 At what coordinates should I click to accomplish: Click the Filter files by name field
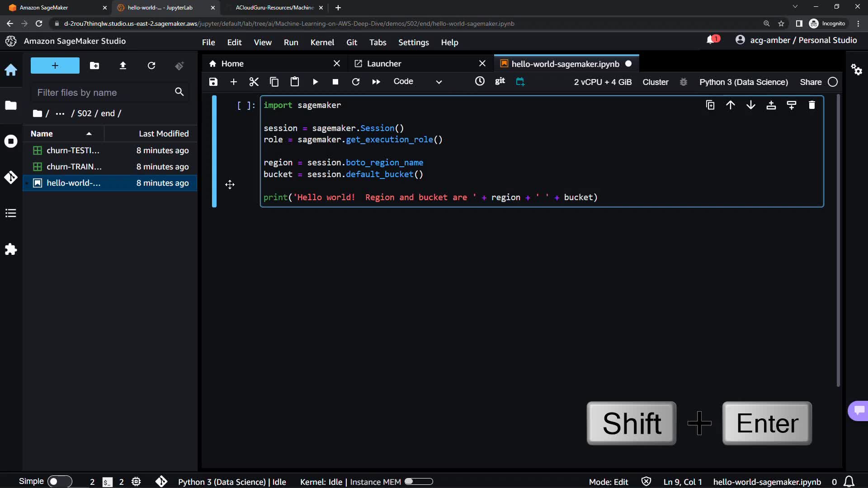(103, 93)
